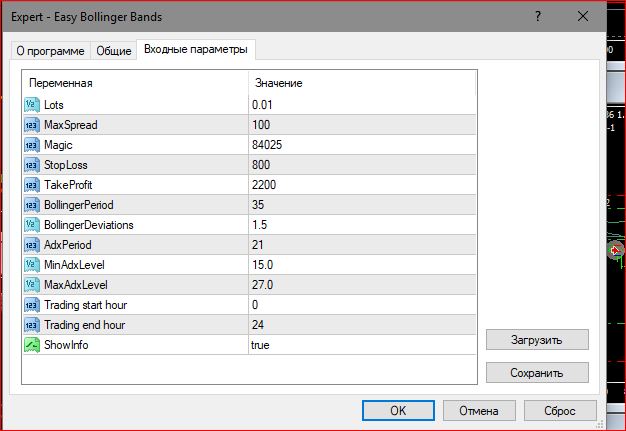Click the icon beside Trading start hour
The width and height of the screenshot is (626, 431).
click(x=32, y=305)
